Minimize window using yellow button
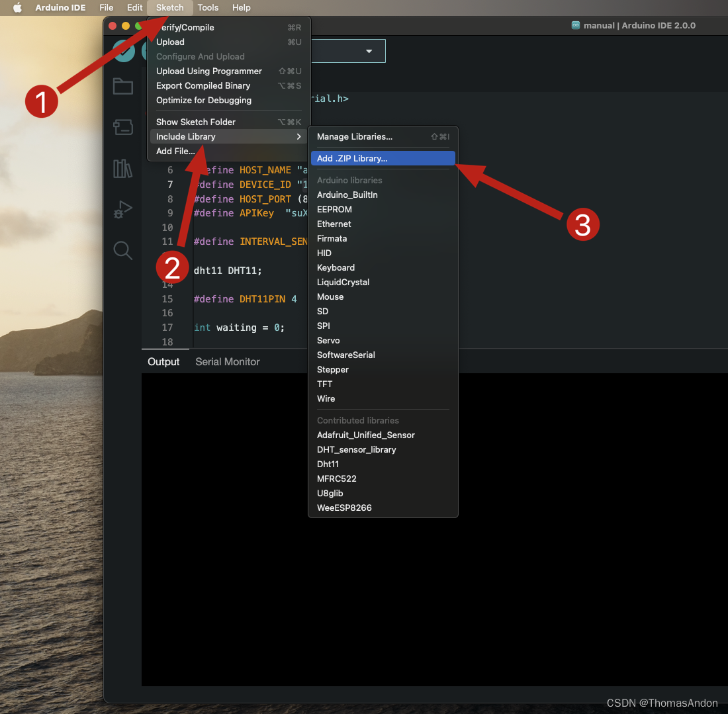 125,26
